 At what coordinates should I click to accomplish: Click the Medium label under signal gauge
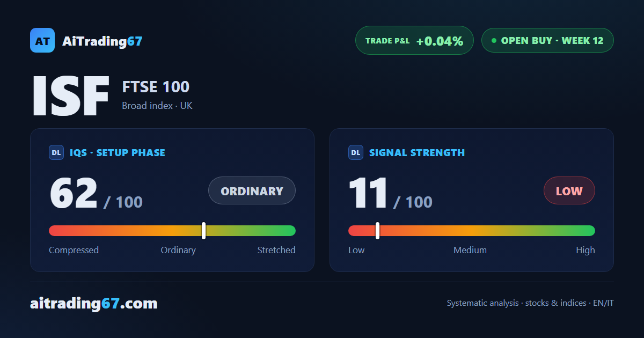(x=470, y=250)
